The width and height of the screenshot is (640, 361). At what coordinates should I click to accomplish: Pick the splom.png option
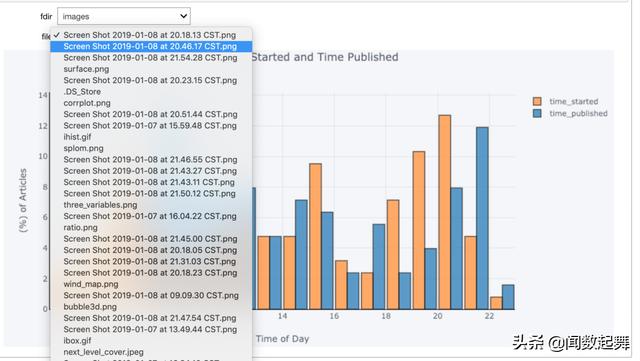(151, 149)
